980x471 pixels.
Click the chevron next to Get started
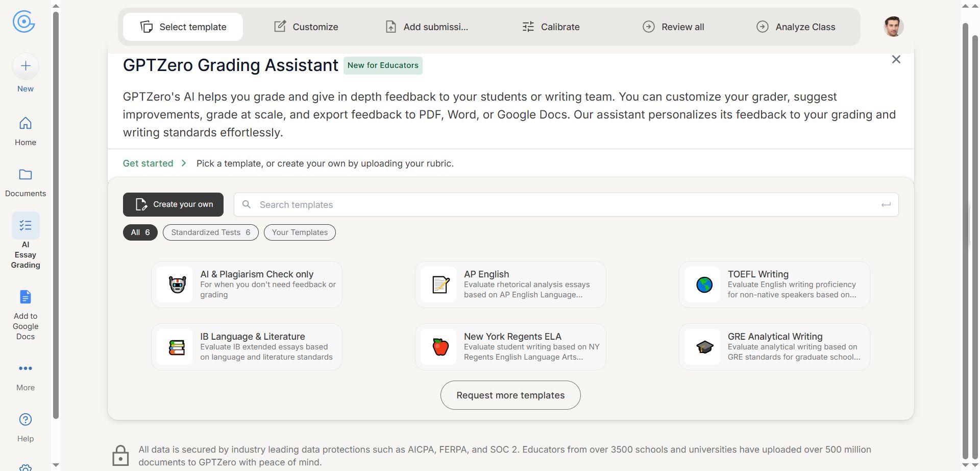tap(184, 163)
